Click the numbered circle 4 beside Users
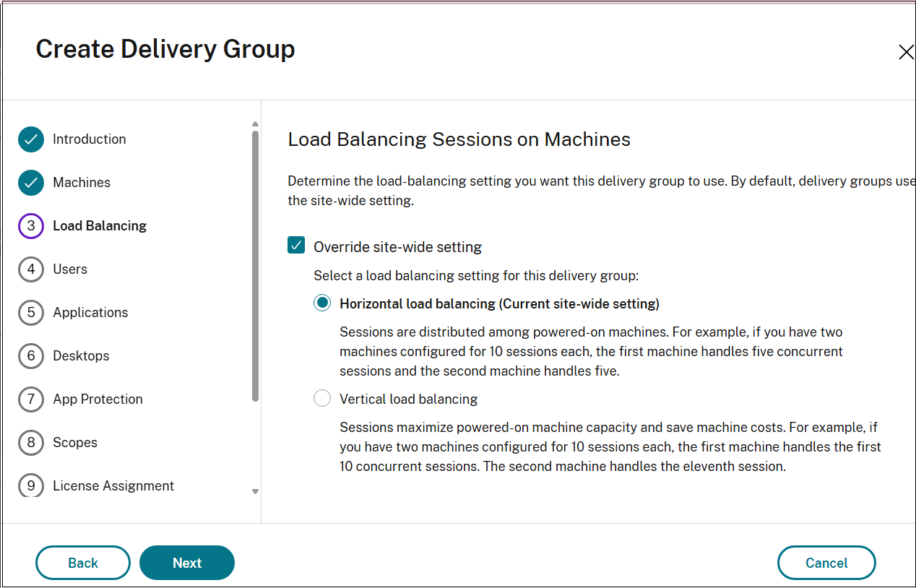 coord(30,269)
